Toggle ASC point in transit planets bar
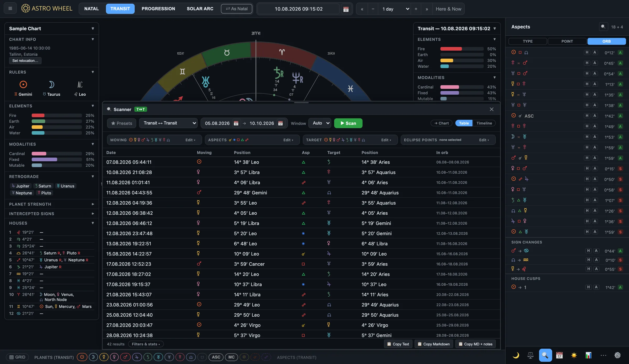 coord(216,357)
